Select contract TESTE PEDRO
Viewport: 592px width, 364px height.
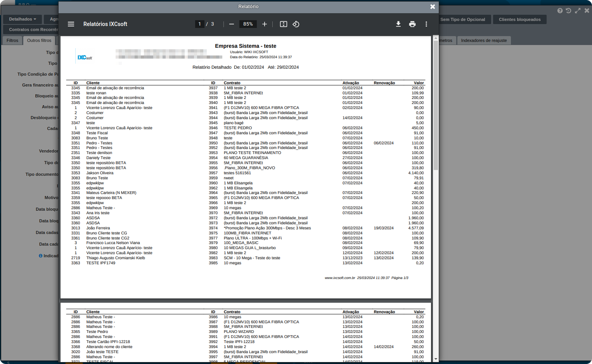[x=238, y=128]
